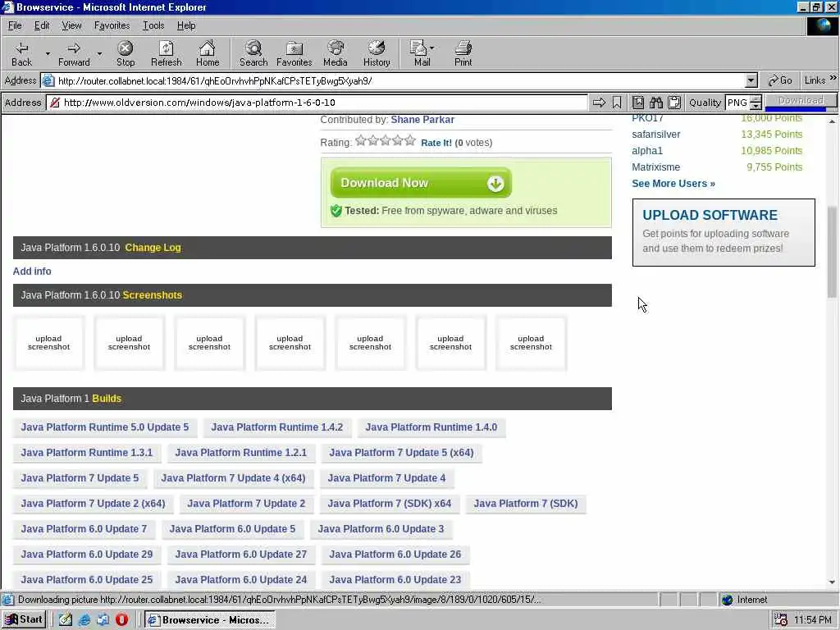840x630 pixels.
Task: Open the IE address bar dropdown
Action: (x=751, y=81)
